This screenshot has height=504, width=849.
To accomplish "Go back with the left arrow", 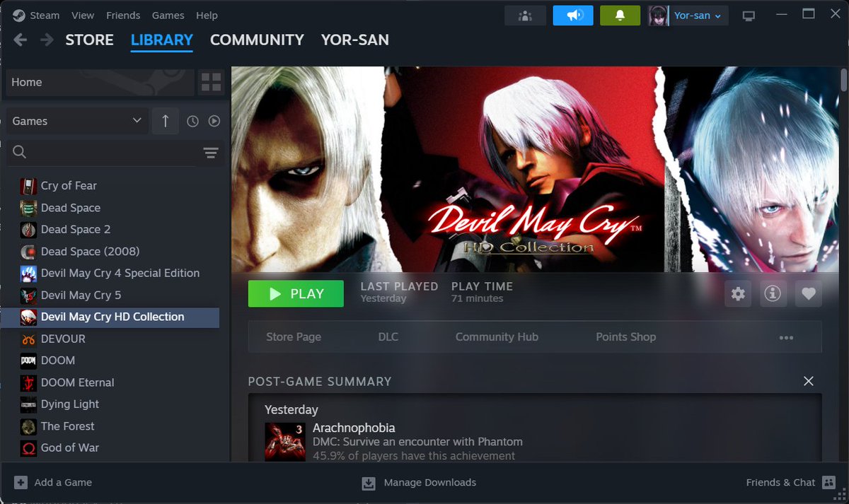I will click(21, 40).
